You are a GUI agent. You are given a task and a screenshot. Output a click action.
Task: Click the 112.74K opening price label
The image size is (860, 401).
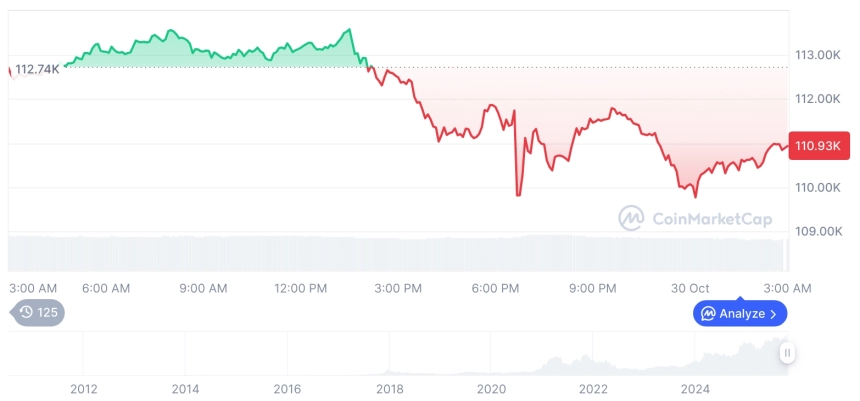click(x=37, y=69)
